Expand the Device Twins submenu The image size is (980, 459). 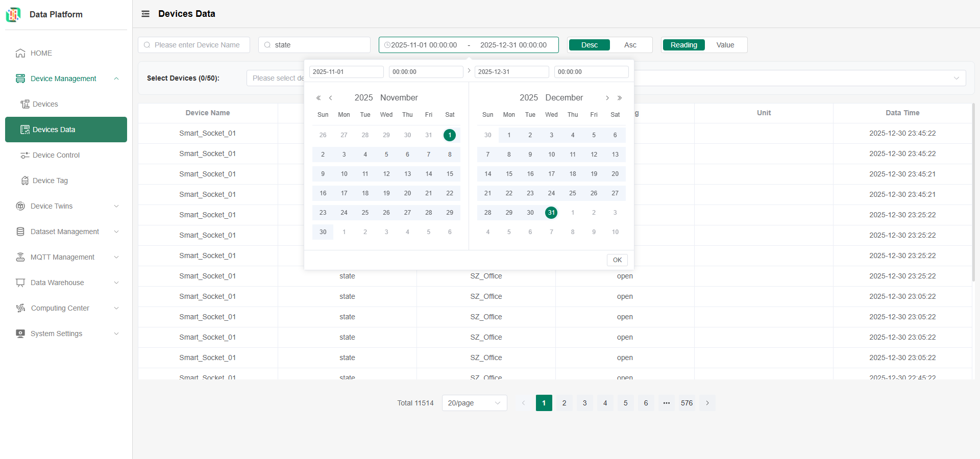coord(116,206)
